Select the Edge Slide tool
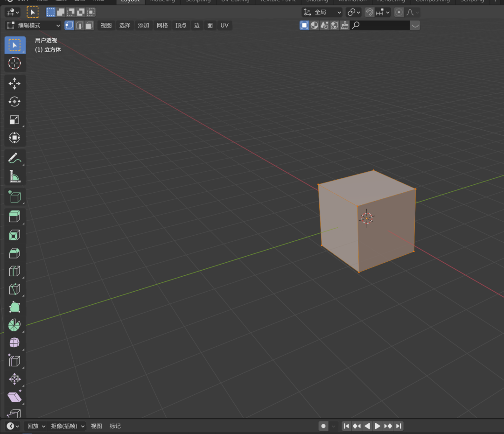504x434 pixels. click(14, 361)
